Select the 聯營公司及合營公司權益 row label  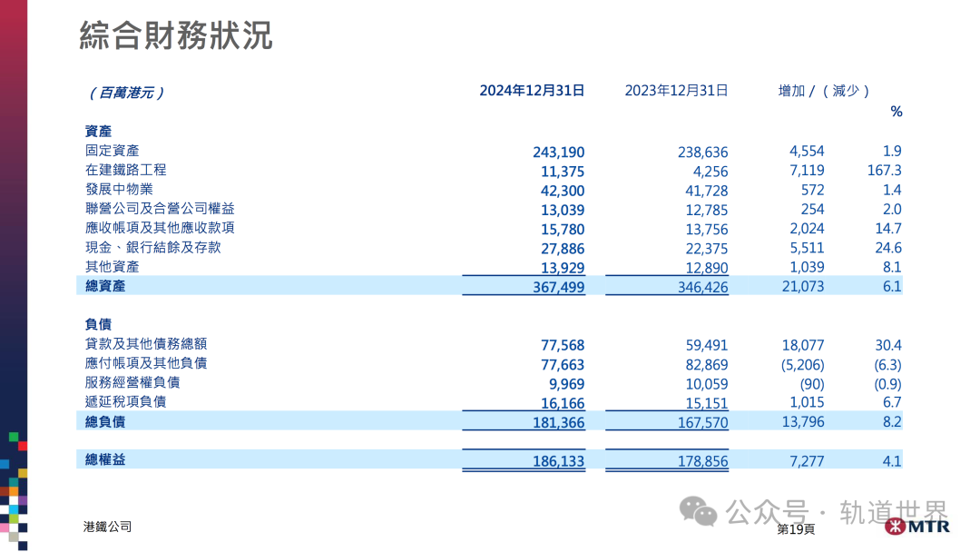160,209
